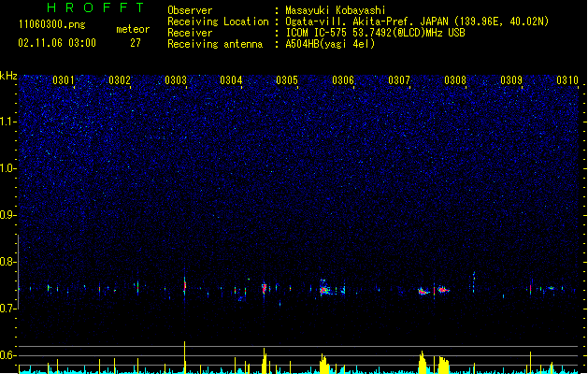Click the 1.0 frequency axis label
Image resolution: width=588 pixels, height=374 pixels.
pyautogui.click(x=7, y=168)
